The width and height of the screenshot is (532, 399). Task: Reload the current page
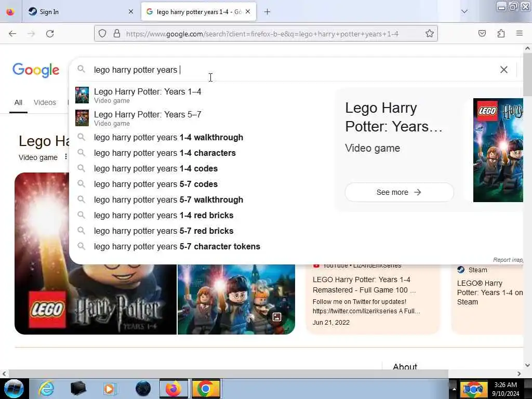[50, 34]
